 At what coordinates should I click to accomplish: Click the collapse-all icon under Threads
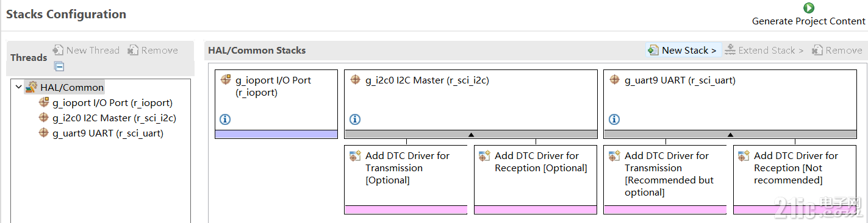click(59, 66)
